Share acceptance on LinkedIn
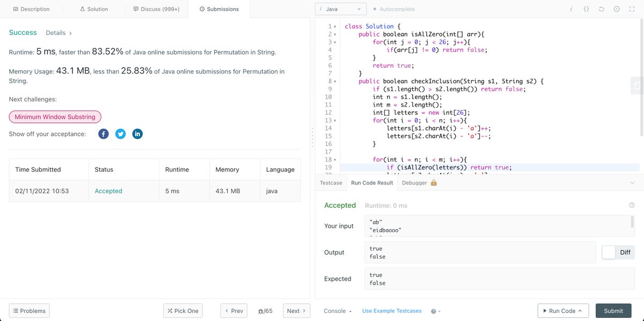The width and height of the screenshot is (644, 321). click(x=137, y=134)
